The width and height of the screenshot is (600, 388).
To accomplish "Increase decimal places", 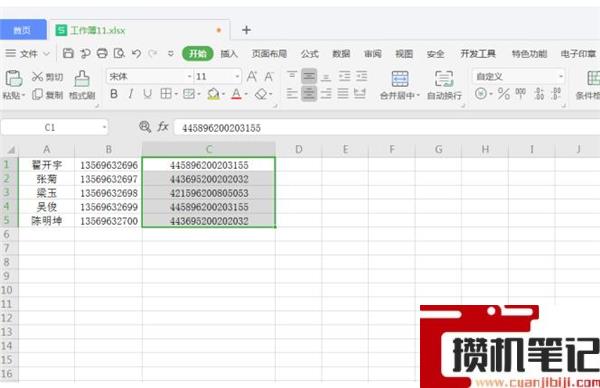I will pos(539,94).
